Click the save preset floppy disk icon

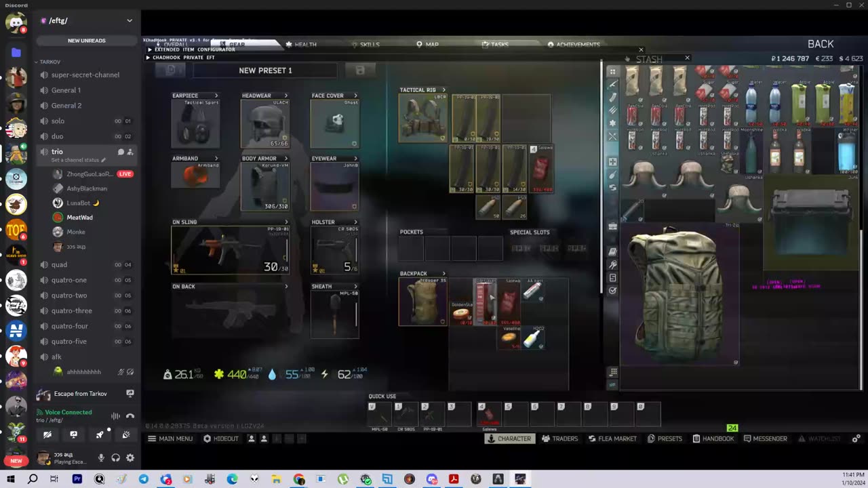[360, 70]
